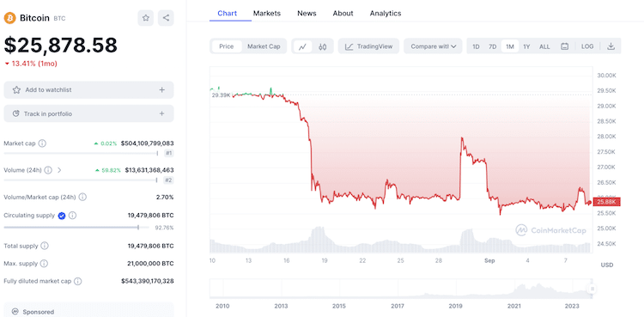Click the BTC ticker symbol text
The height and width of the screenshot is (317, 644).
[59, 19]
